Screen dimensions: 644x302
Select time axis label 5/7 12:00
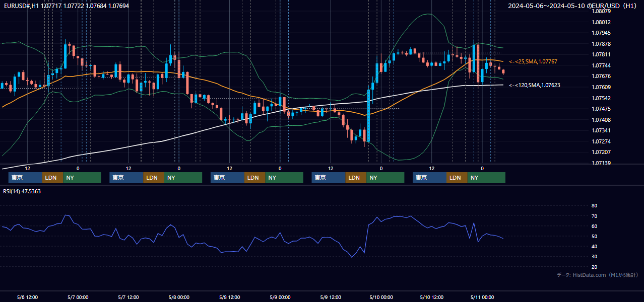pos(128,297)
